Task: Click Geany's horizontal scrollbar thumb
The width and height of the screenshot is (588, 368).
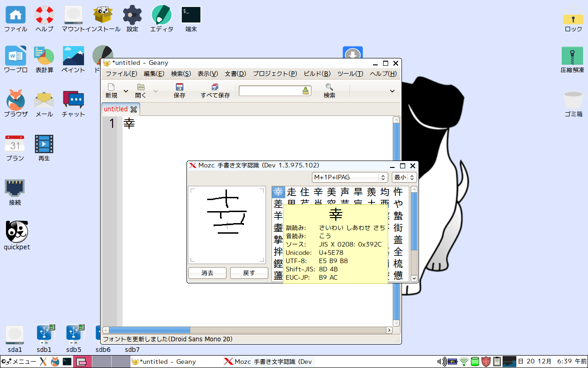Action: pos(149,330)
